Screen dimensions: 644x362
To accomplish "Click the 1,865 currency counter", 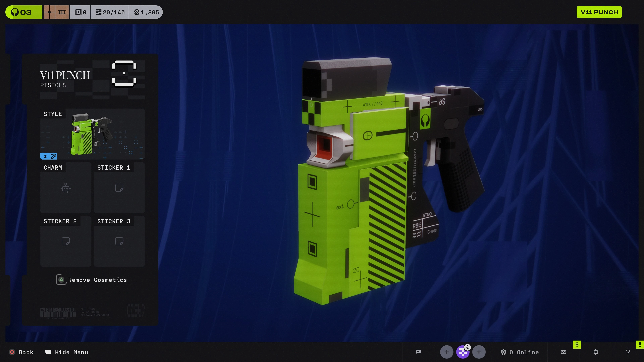I will [146, 12].
